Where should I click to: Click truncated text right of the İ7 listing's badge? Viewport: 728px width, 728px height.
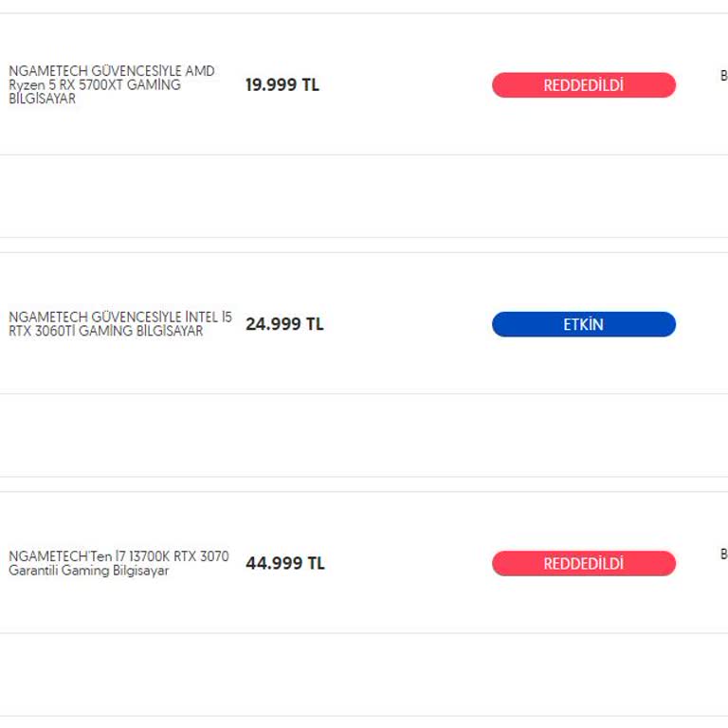(723, 554)
